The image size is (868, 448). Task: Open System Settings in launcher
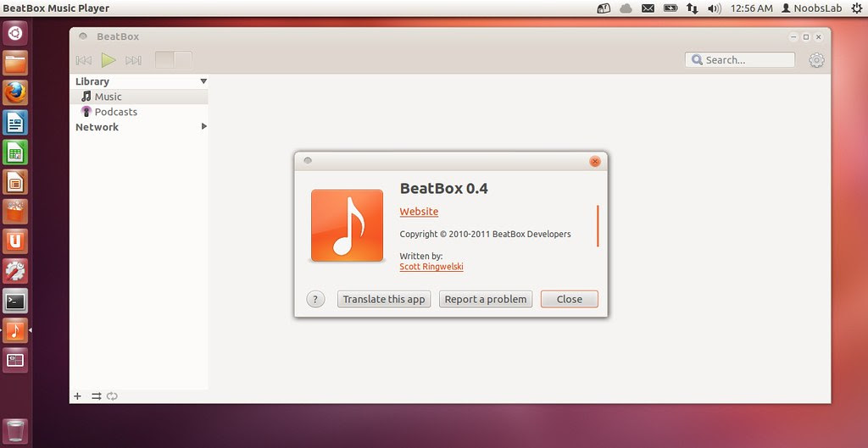pyautogui.click(x=15, y=271)
